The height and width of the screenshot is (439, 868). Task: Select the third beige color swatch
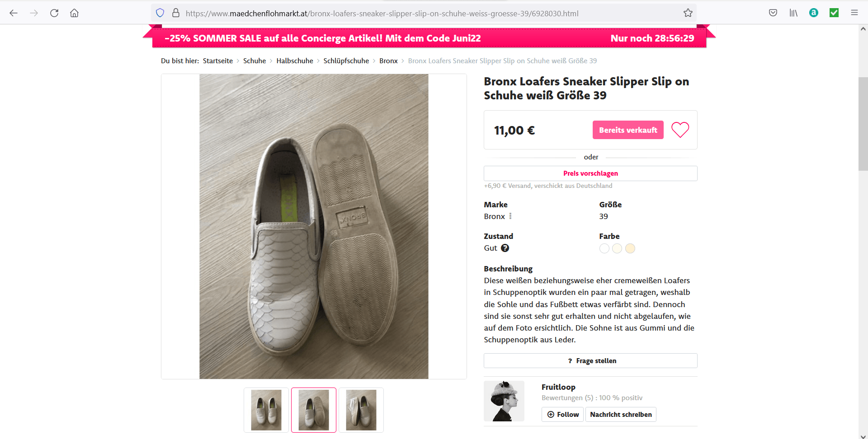click(x=630, y=248)
